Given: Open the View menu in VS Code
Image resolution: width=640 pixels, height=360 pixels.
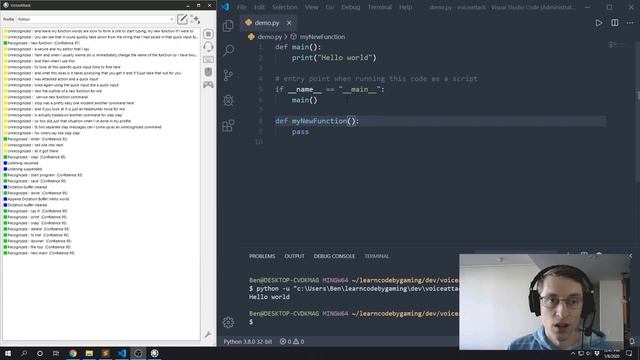Looking at the screenshot, I should [311, 7].
